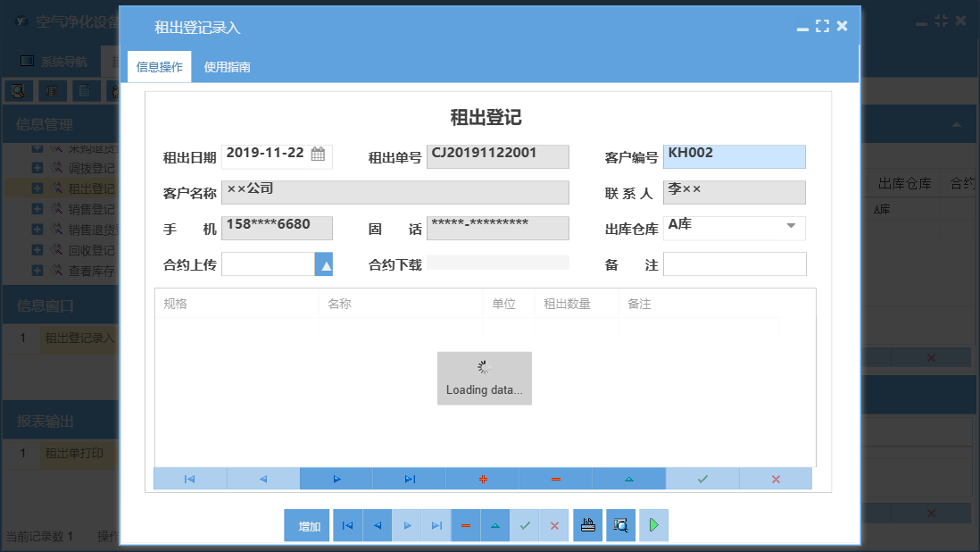Click the printer icon on the bottom toolbar
The height and width of the screenshot is (552, 980).
coord(587,525)
